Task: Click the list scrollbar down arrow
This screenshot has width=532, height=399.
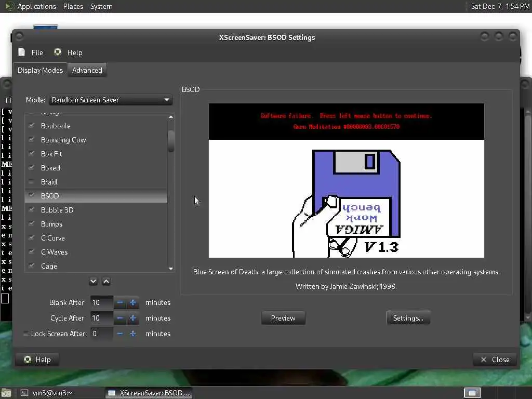Action: pyautogui.click(x=171, y=269)
